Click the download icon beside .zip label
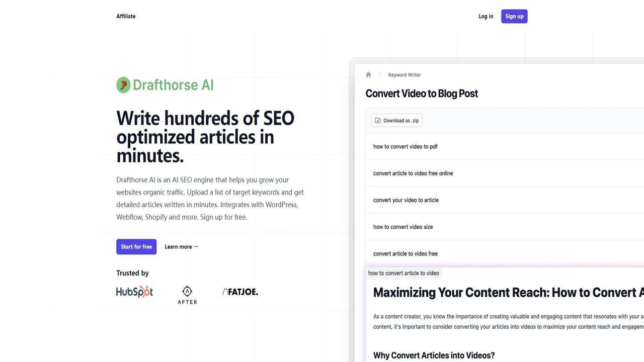 point(378,121)
